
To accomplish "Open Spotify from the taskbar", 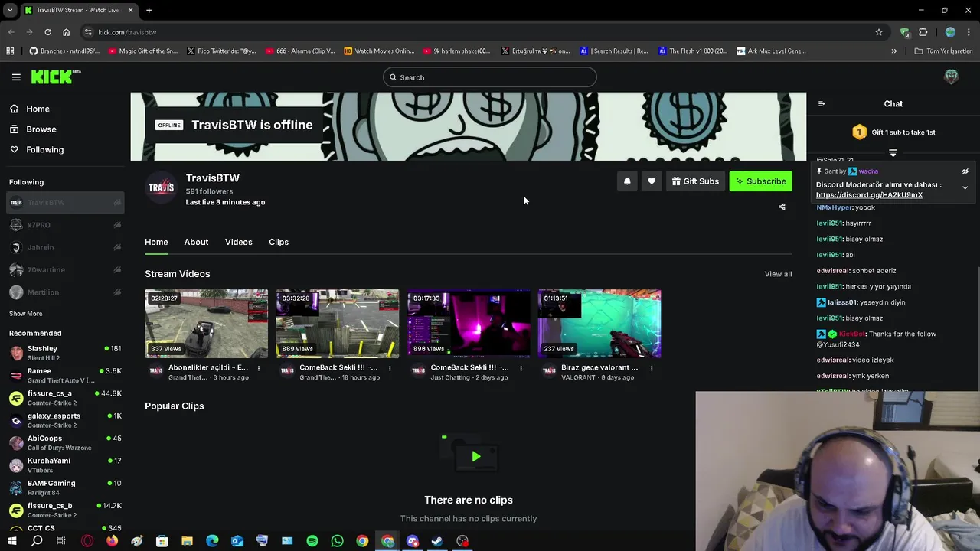I will click(312, 541).
